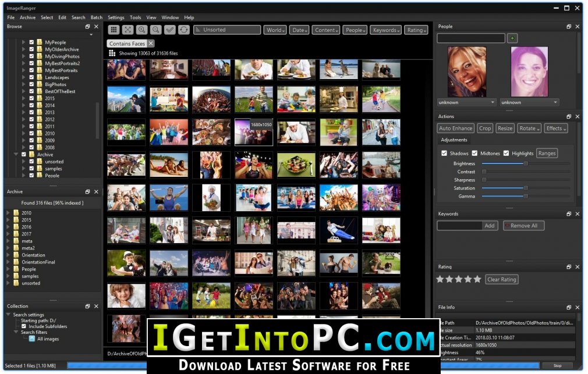Image resolution: width=588 pixels, height=374 pixels.
Task: Click the green plus icon in People panel
Action: (x=512, y=38)
